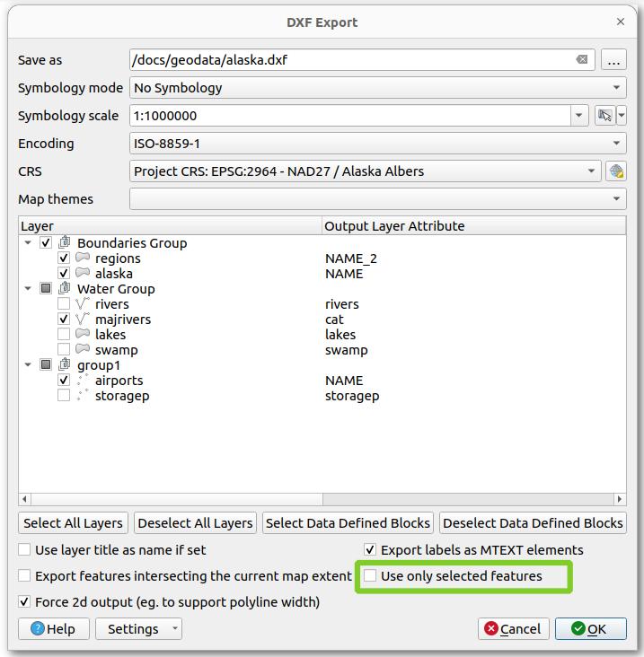Clear the Save as file path
644x657 pixels.
(x=582, y=60)
